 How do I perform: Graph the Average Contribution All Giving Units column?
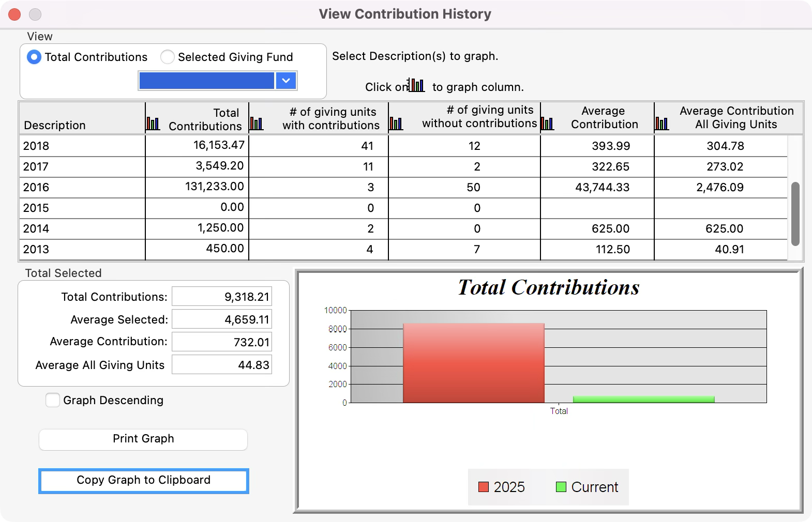(x=661, y=124)
